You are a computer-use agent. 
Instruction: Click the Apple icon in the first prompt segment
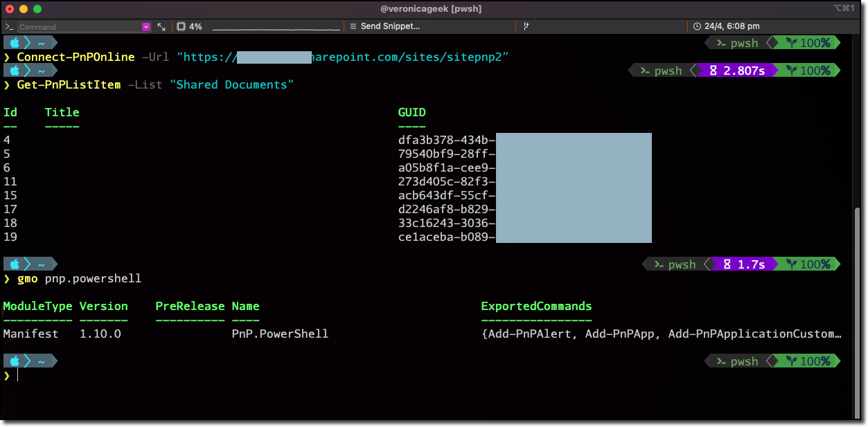[15, 42]
